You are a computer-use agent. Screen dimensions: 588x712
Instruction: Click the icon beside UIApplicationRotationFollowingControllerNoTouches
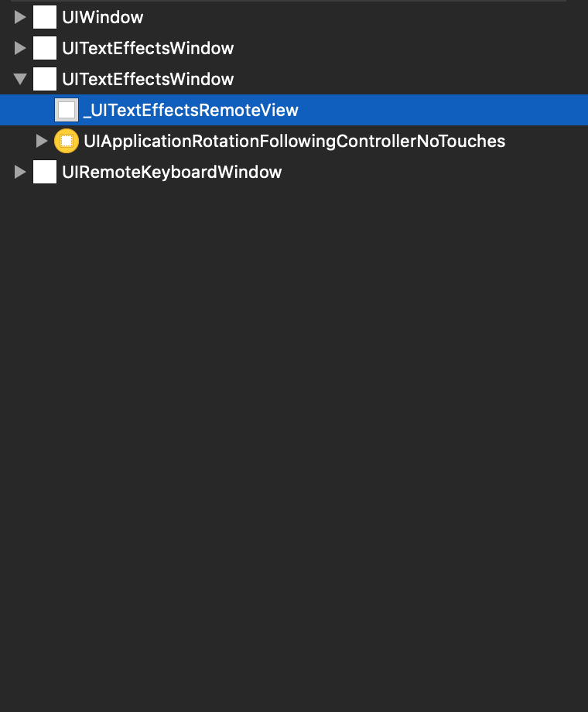point(67,141)
